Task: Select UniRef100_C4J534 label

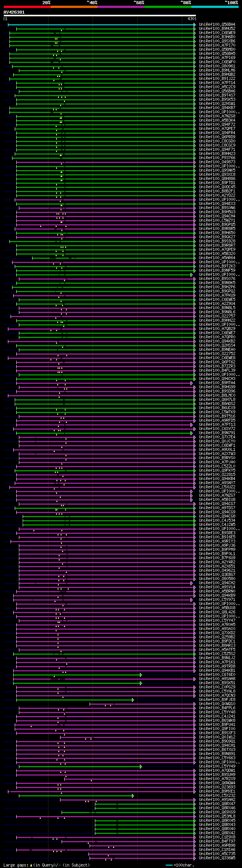Action: [x=217, y=521]
